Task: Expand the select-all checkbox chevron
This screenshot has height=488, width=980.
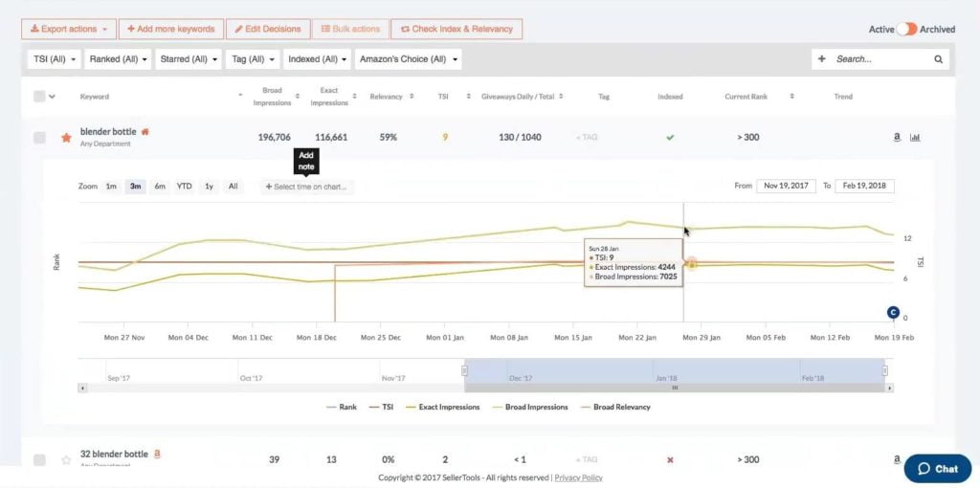Action: tap(53, 97)
